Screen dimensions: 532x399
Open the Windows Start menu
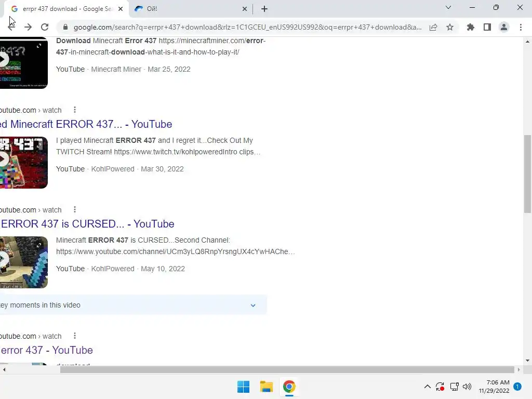(x=243, y=387)
